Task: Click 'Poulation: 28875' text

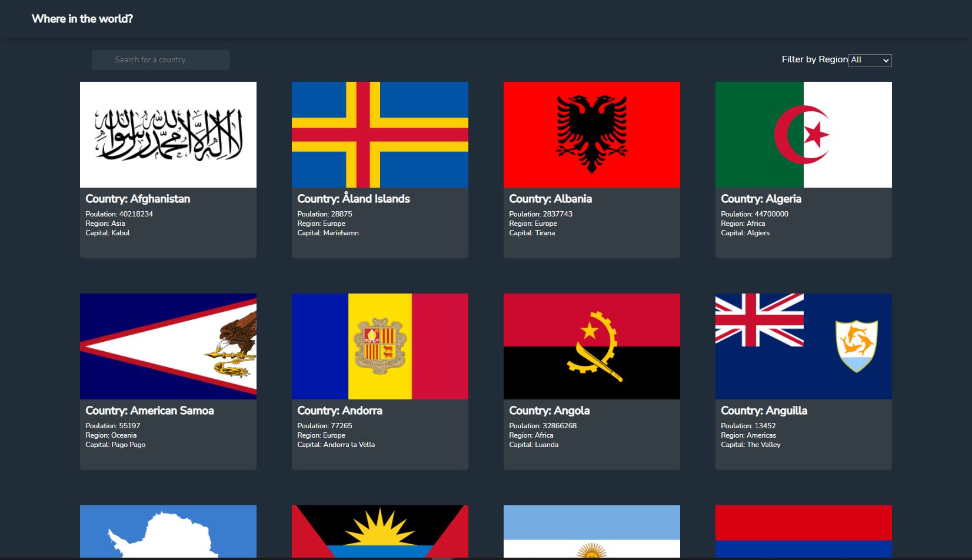Action: 325,214
